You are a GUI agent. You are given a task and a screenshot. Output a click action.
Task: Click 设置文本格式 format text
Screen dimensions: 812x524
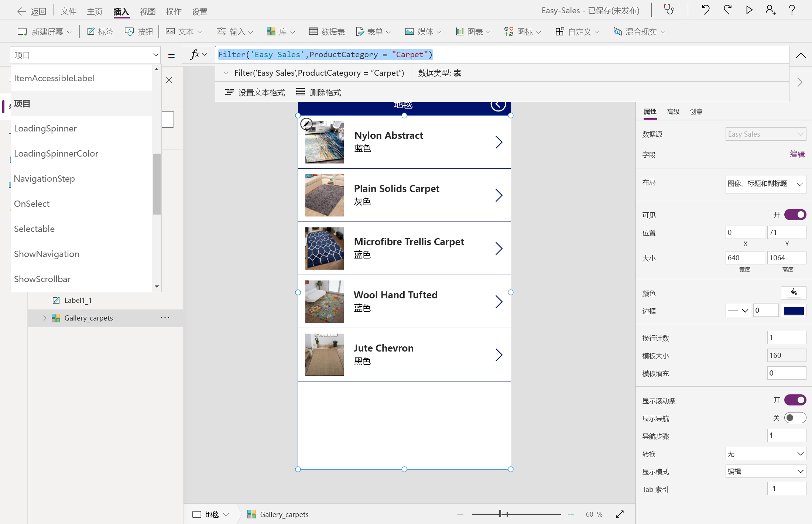(x=255, y=92)
